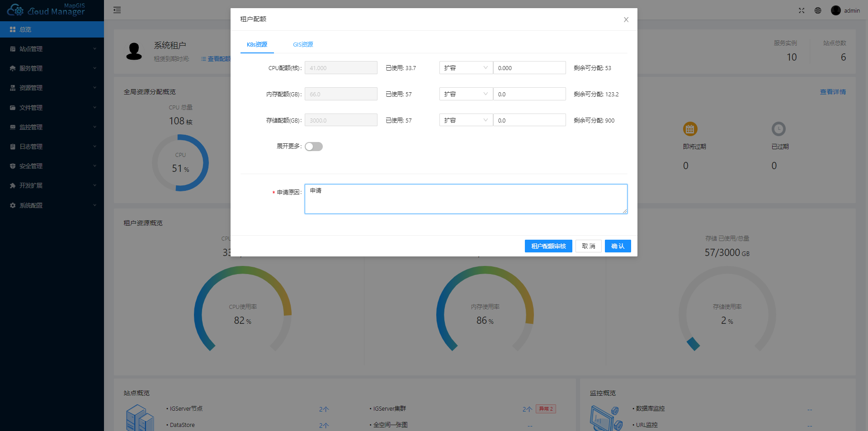This screenshot has height=431, width=868.
Task: Open 日志管理 menu item
Action: point(52,147)
